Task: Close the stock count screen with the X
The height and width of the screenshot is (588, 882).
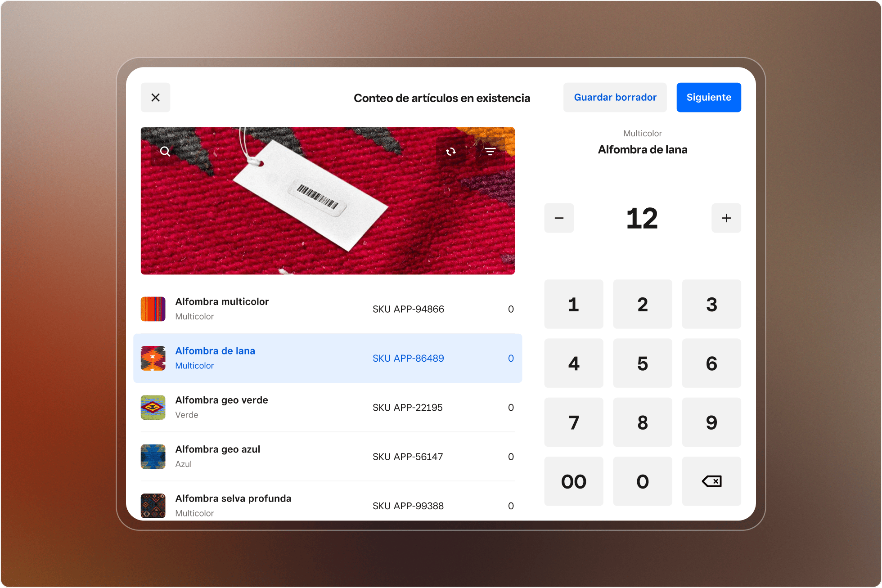Action: 155,97
